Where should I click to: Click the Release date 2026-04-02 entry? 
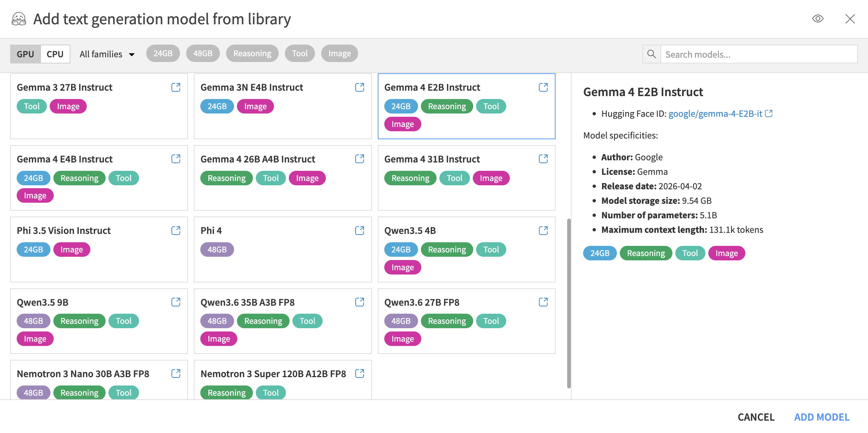651,186
